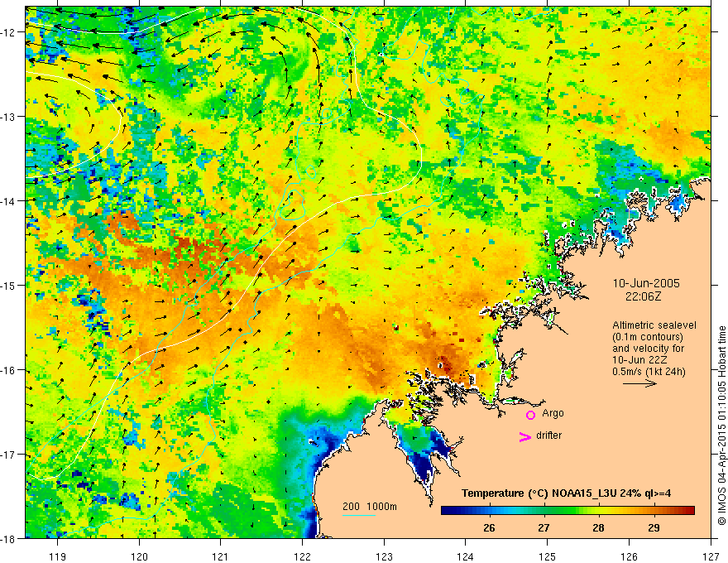Click the 'drifter' legend label

(548, 435)
